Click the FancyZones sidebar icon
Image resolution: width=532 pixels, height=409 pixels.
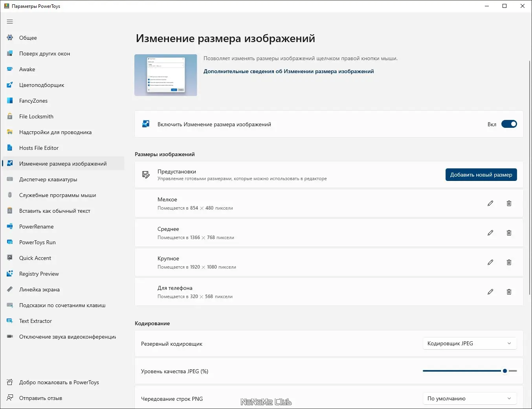pyautogui.click(x=10, y=101)
